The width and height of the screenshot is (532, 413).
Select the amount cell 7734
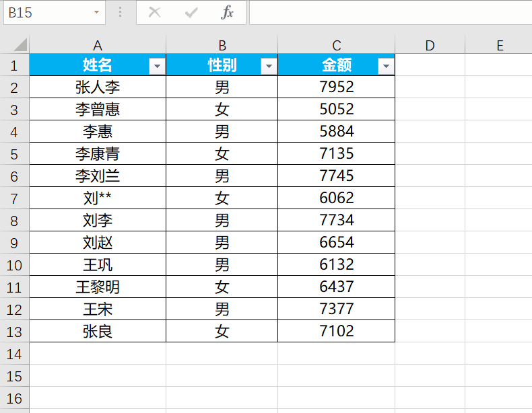pos(336,220)
